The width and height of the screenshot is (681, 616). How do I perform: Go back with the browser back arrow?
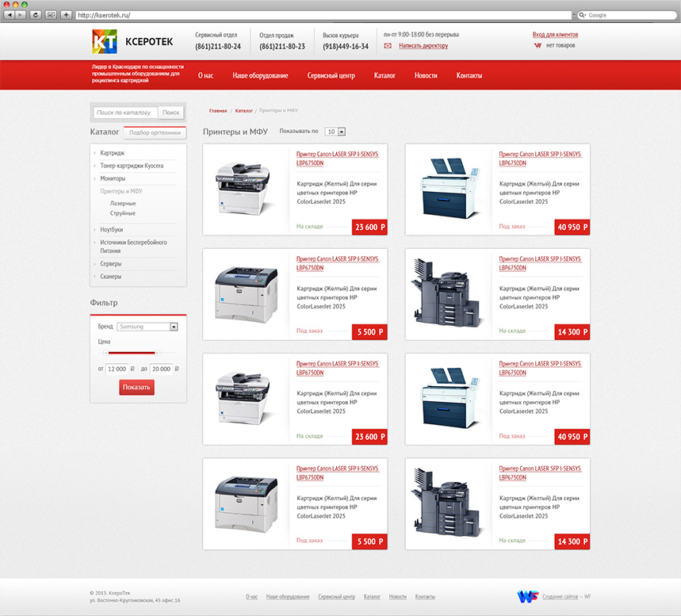(10, 15)
